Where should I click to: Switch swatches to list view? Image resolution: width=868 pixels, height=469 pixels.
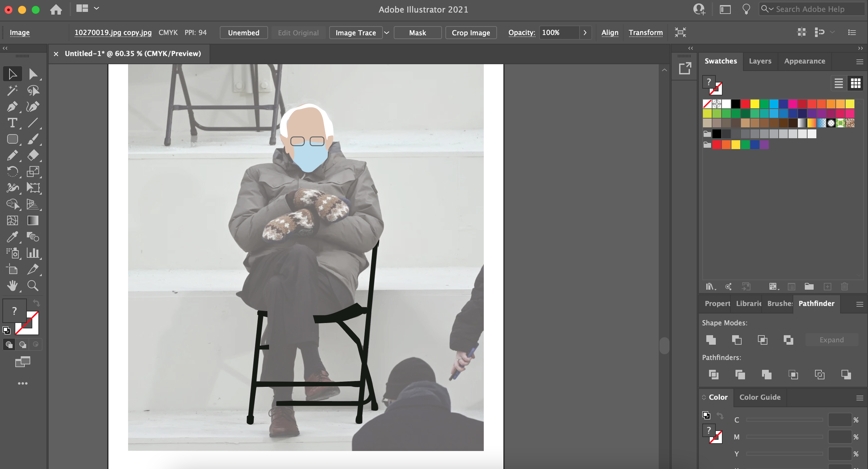point(838,83)
